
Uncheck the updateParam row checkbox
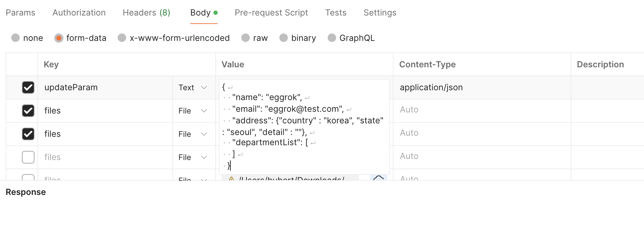pyautogui.click(x=28, y=87)
